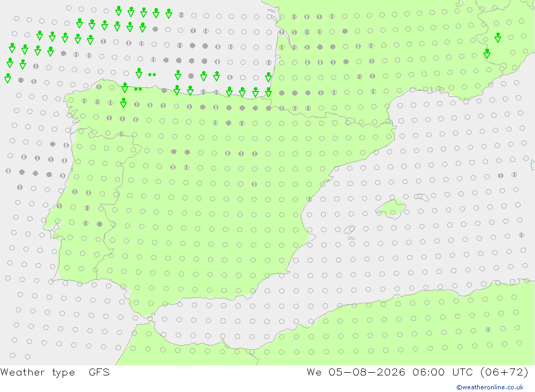
Task: Click the "GFS" model label
Action: 99,372
